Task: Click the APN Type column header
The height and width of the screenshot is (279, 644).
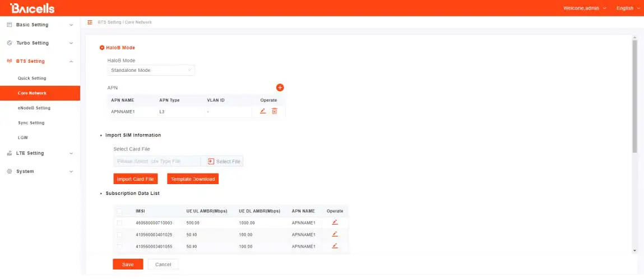Action: (x=169, y=100)
